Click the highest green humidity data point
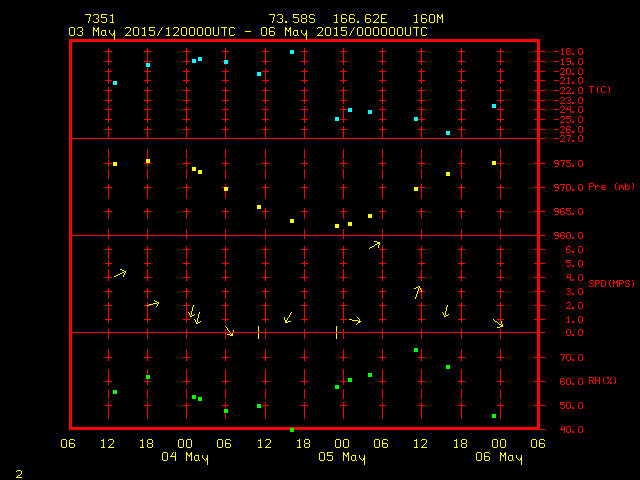The height and width of the screenshot is (480, 640). pyautogui.click(x=416, y=350)
